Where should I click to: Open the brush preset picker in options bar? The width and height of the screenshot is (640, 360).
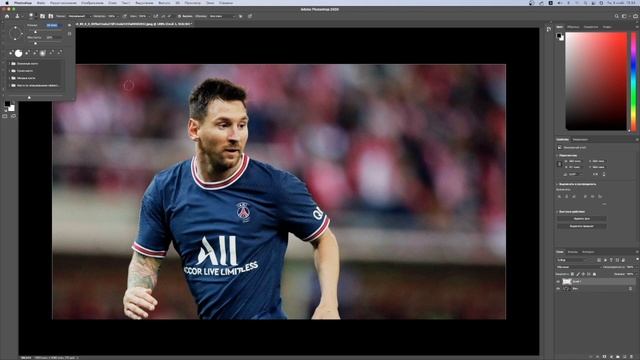point(31,16)
